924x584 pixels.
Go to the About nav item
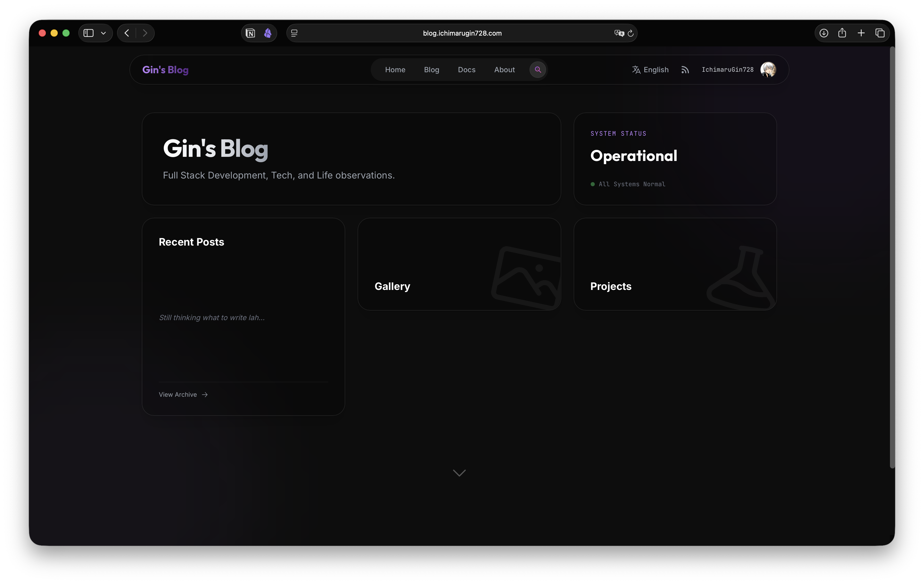coord(504,69)
